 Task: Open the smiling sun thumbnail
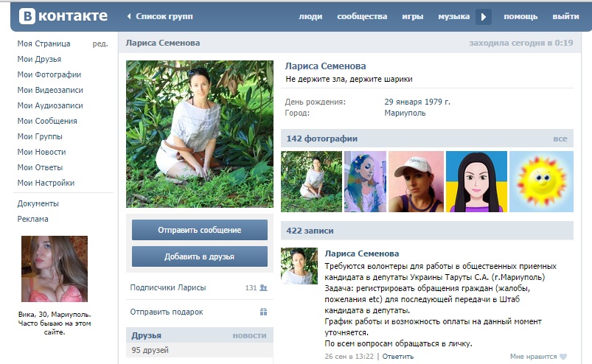tap(541, 181)
